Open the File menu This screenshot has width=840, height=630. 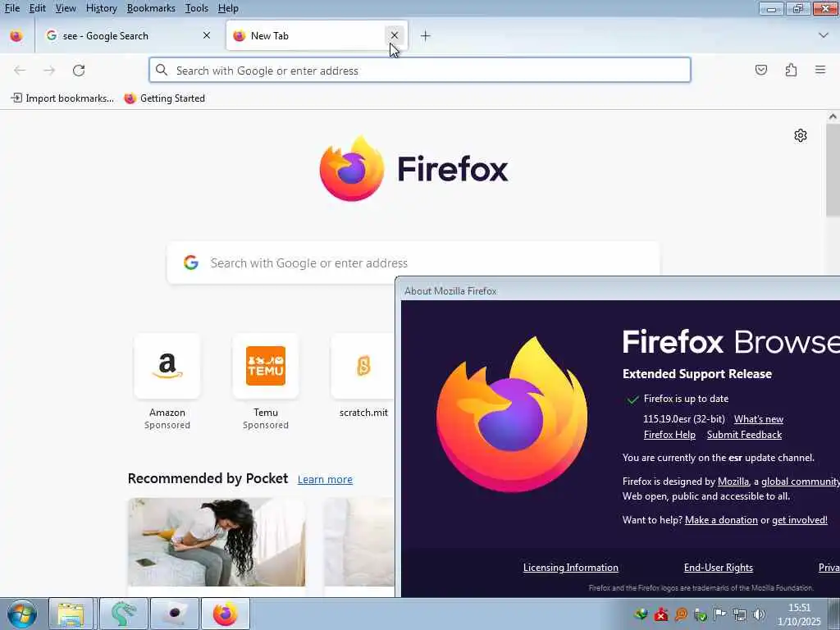click(11, 8)
